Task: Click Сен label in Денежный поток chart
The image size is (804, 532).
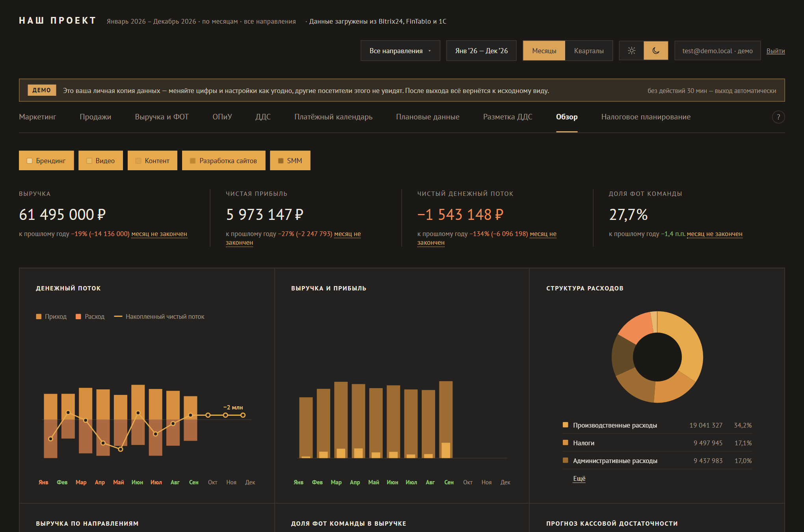Action: pos(194,482)
